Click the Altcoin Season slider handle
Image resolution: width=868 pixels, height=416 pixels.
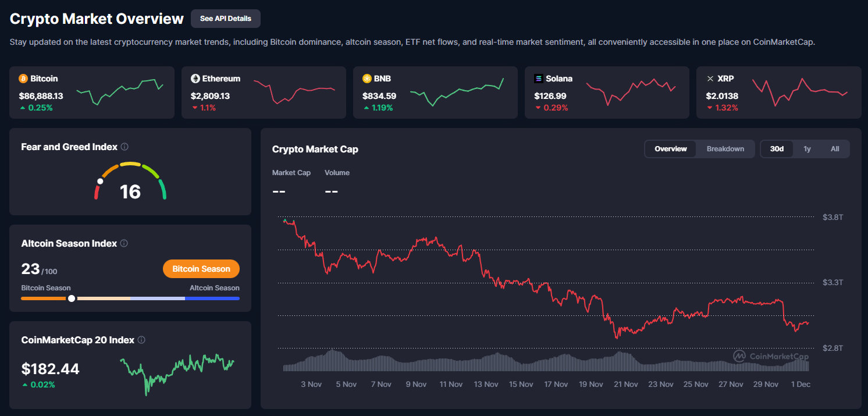[x=71, y=298]
